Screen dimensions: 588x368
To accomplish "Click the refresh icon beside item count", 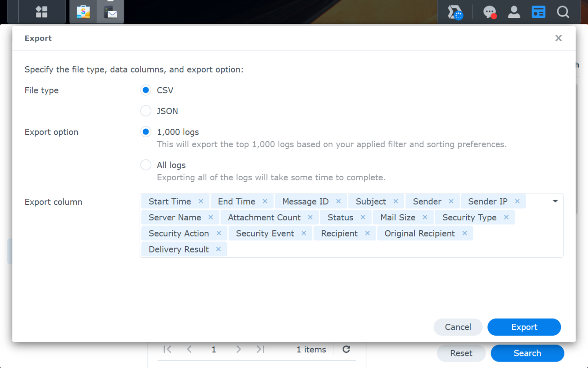I will 346,350.
